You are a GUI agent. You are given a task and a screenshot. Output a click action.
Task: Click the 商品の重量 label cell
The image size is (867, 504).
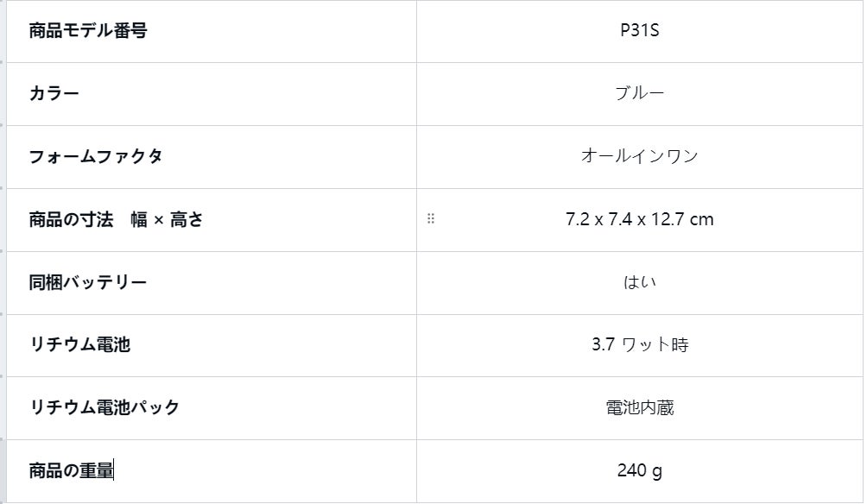[x=71, y=470]
